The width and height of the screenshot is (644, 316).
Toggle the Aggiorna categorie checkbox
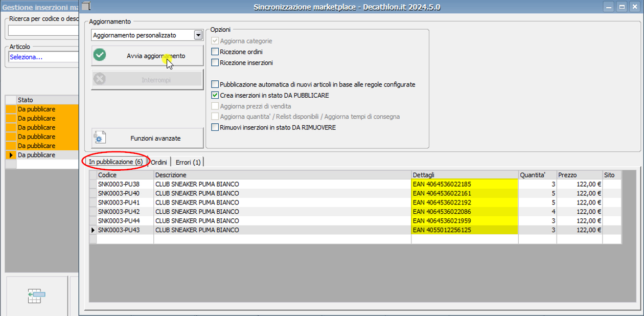(215, 41)
